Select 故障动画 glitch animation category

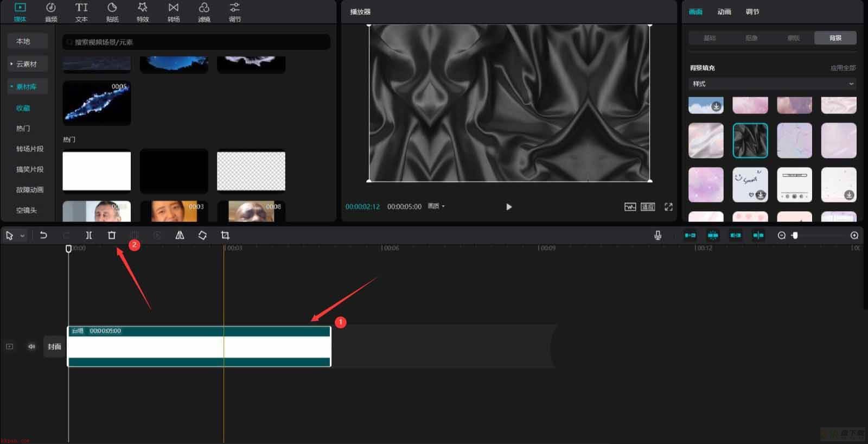pos(30,190)
